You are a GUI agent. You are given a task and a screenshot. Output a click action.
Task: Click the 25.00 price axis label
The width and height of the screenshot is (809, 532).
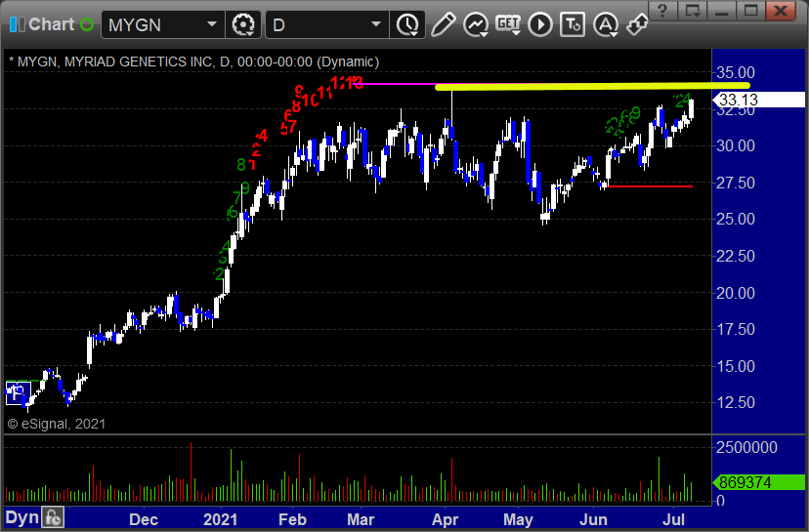pyautogui.click(x=735, y=219)
